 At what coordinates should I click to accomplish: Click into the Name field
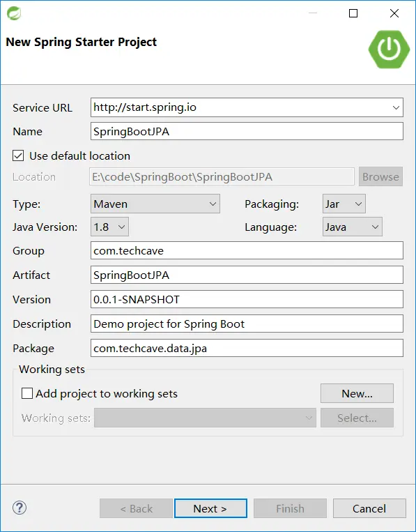[247, 131]
